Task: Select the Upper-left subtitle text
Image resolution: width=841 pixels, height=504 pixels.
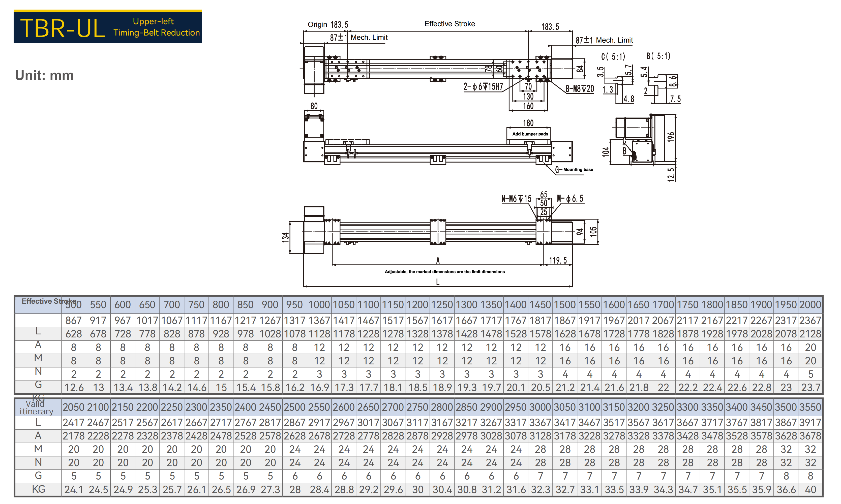Action: [x=153, y=21]
